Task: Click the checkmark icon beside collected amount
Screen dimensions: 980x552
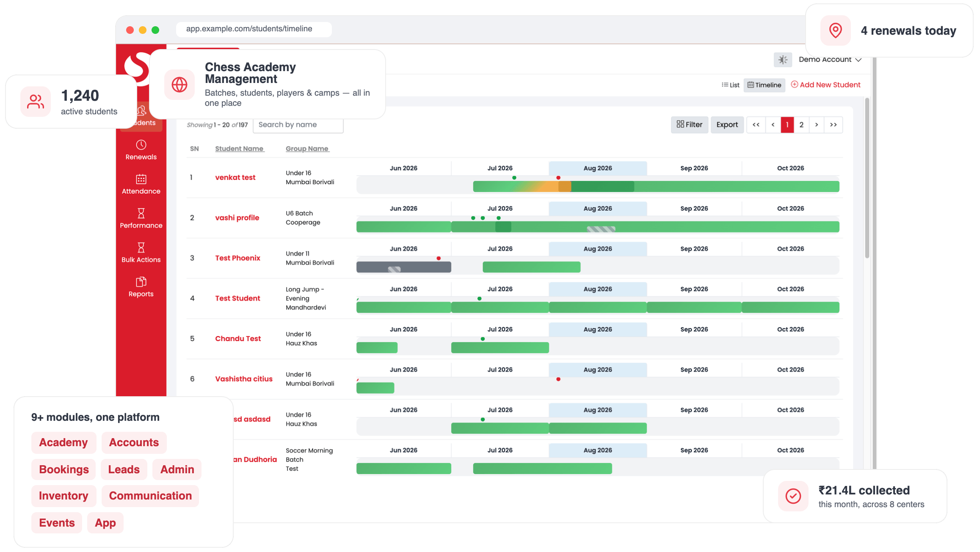Action: point(793,496)
